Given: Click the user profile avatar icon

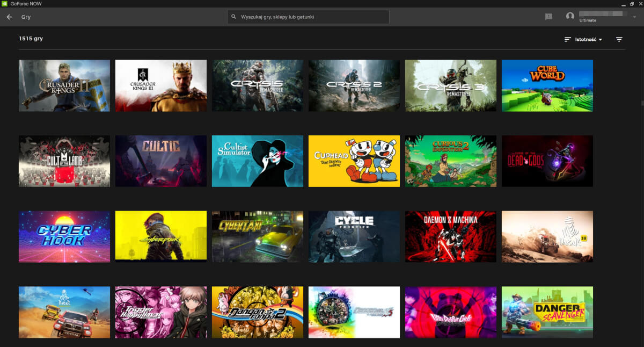Looking at the screenshot, I should [570, 16].
